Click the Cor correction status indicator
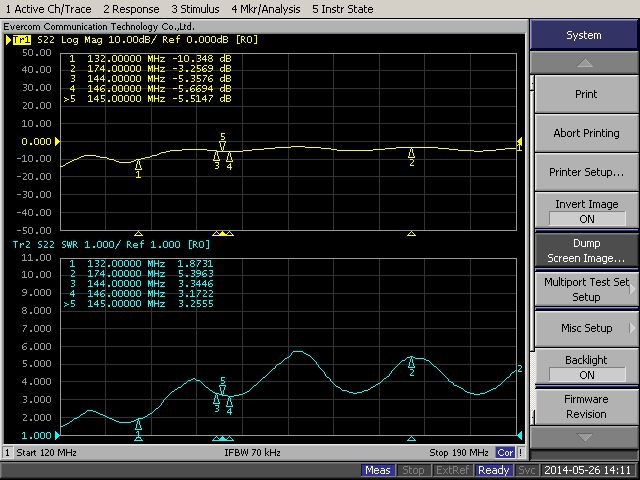 tap(505, 453)
